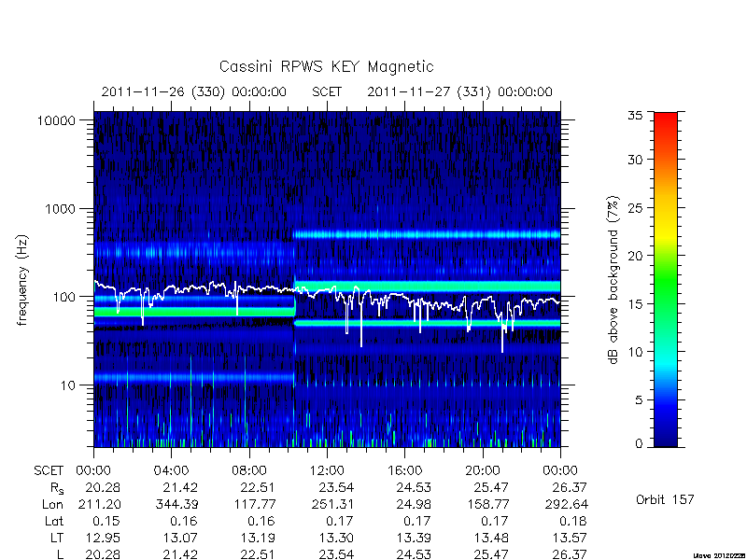Click the Rs row value 23.54
The image size is (747, 560).
(336, 487)
